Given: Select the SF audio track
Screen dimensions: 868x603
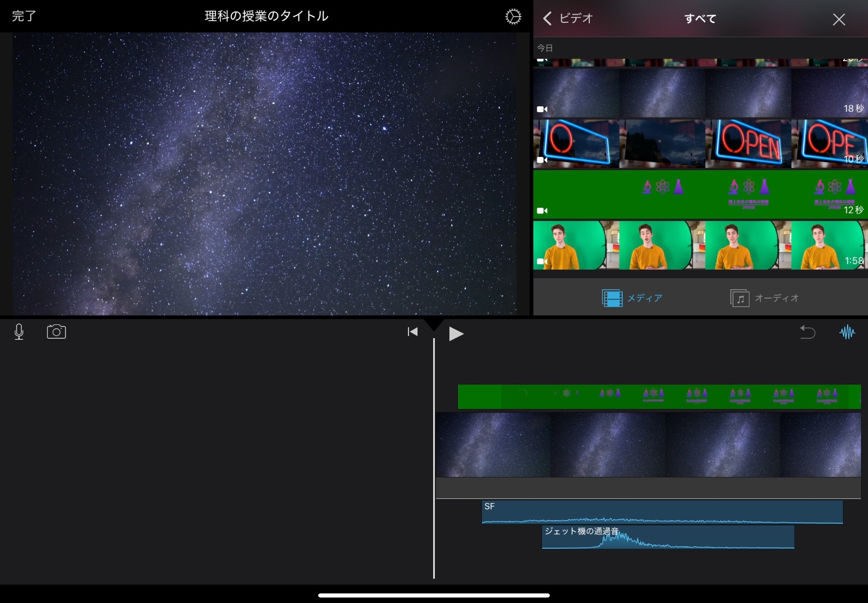Looking at the screenshot, I should tap(662, 512).
